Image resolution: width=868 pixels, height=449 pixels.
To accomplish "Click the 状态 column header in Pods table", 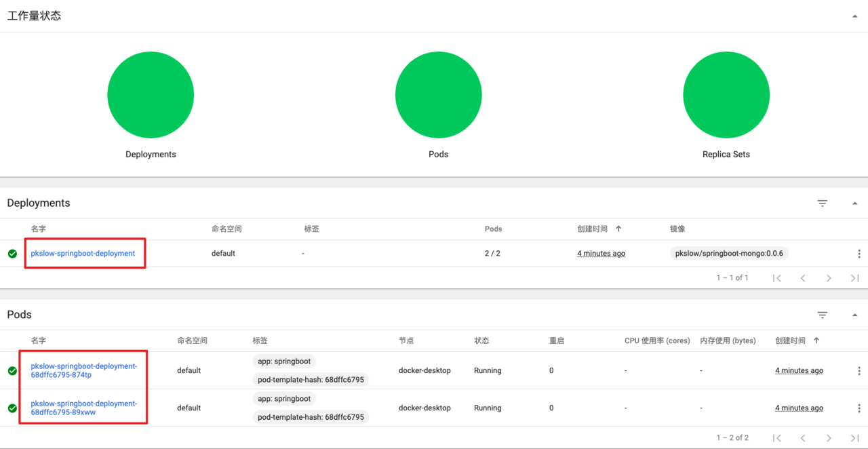I will (481, 340).
